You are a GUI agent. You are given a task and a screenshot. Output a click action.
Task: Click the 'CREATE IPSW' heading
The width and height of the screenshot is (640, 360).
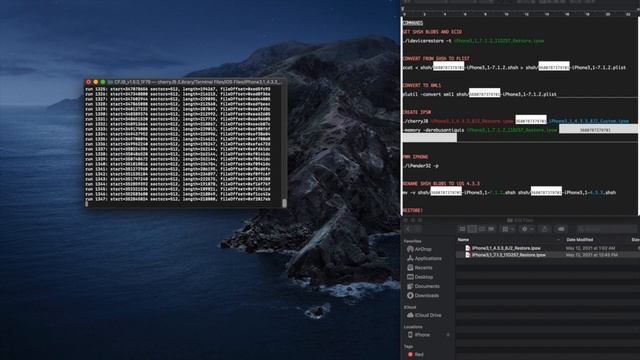[417, 112]
